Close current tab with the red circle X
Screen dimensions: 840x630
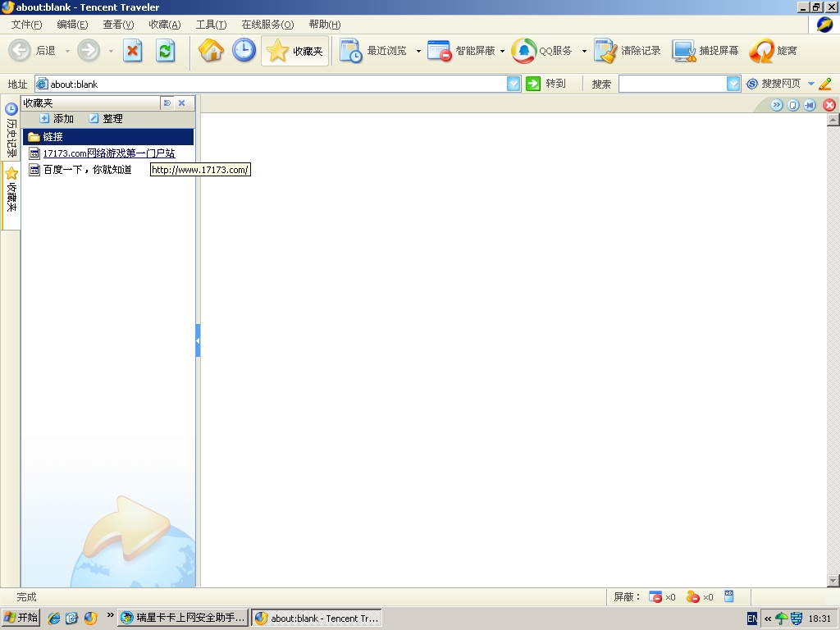tap(829, 105)
